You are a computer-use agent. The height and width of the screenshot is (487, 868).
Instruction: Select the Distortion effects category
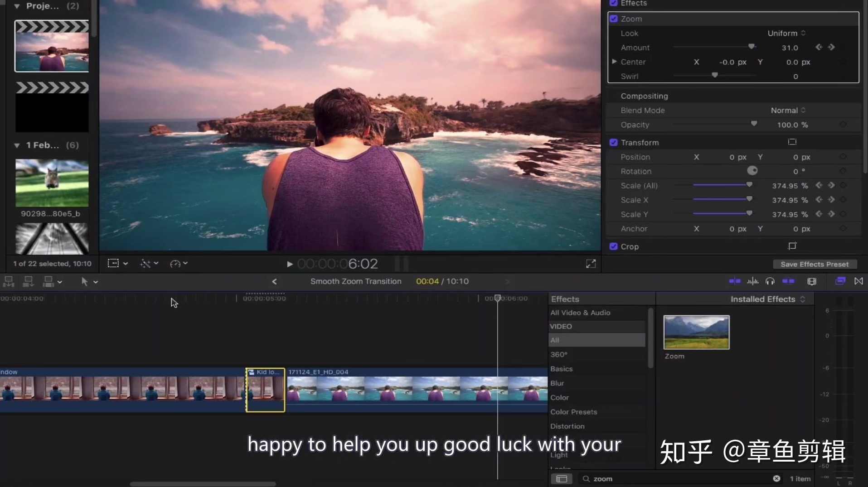point(567,426)
